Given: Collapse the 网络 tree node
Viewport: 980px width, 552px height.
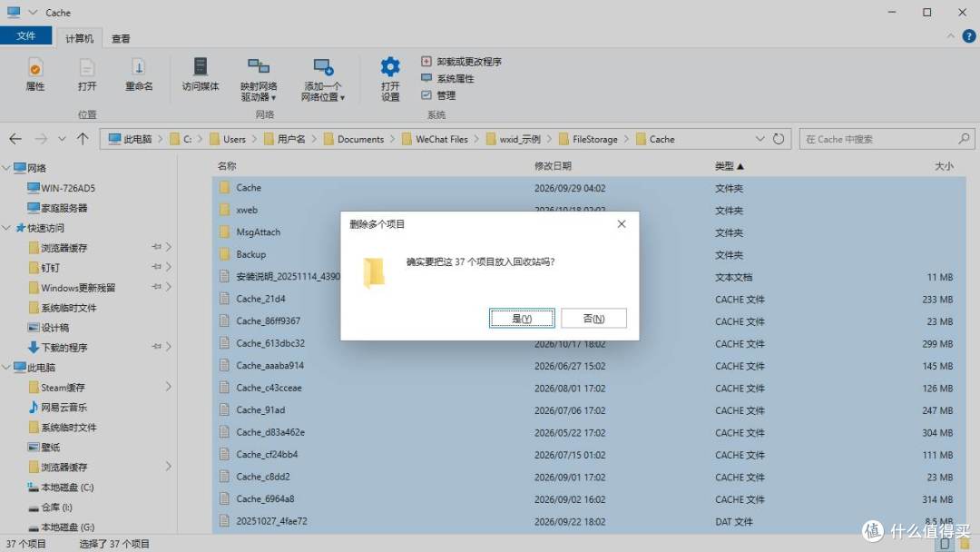Looking at the screenshot, I should (x=6, y=168).
